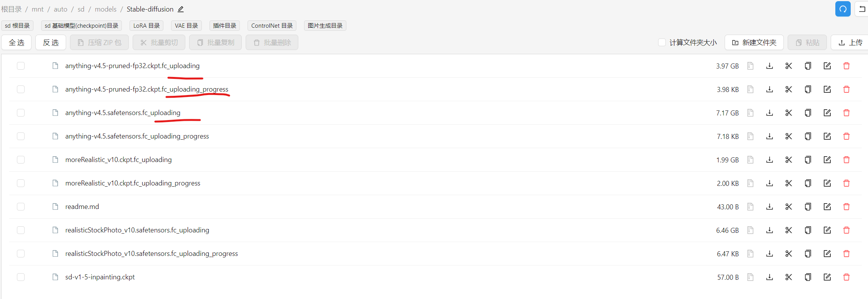Viewport: 868px width, 299px height.
Task: Download the readme.md file
Action: click(769, 207)
